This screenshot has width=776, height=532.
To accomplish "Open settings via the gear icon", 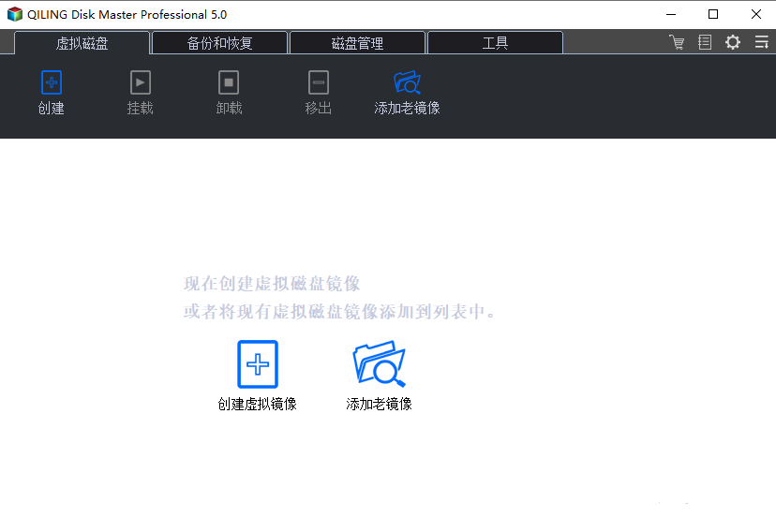I will click(733, 42).
